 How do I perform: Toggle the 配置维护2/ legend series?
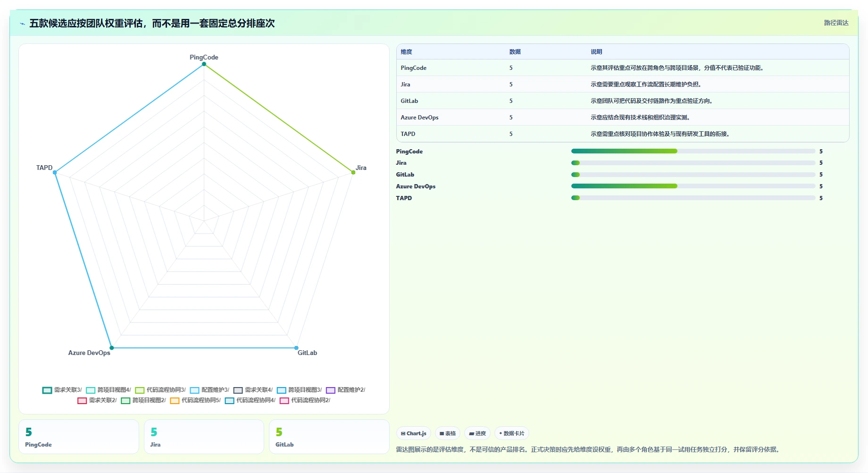[x=345, y=390]
